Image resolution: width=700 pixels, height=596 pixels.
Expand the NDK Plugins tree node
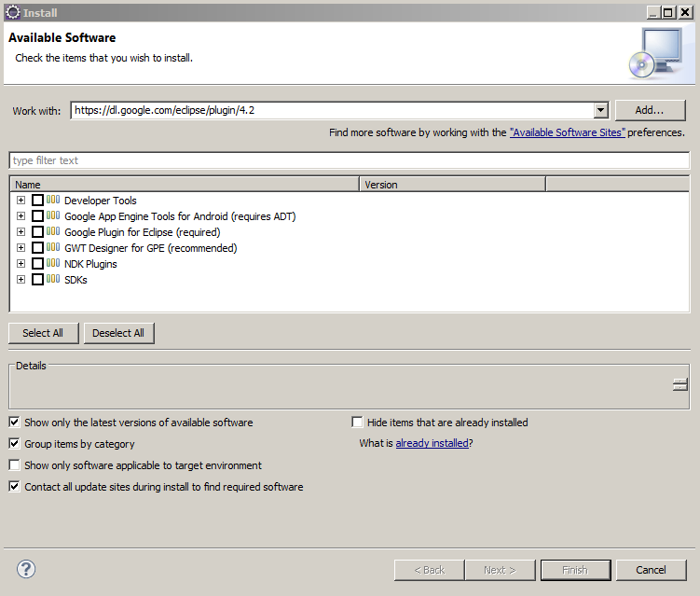tap(21, 264)
